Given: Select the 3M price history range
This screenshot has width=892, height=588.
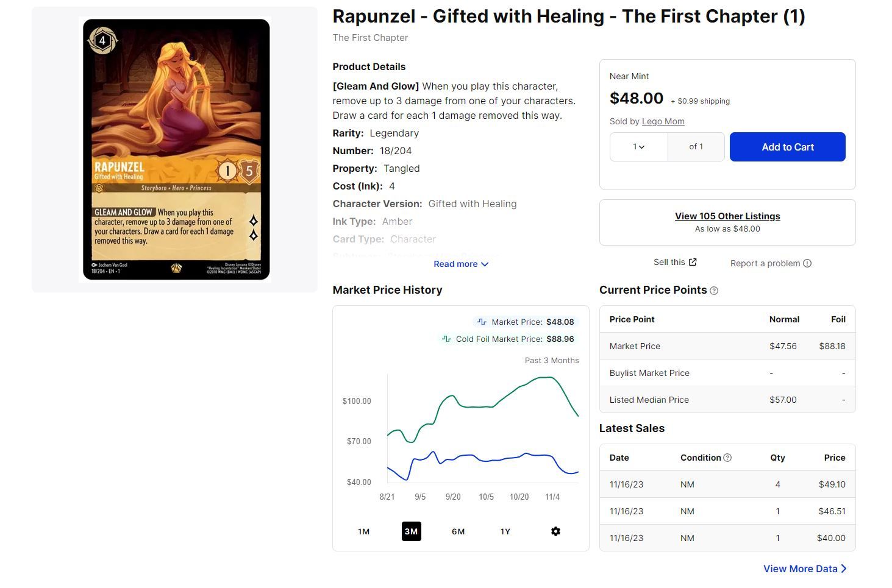Looking at the screenshot, I should pyautogui.click(x=412, y=531).
